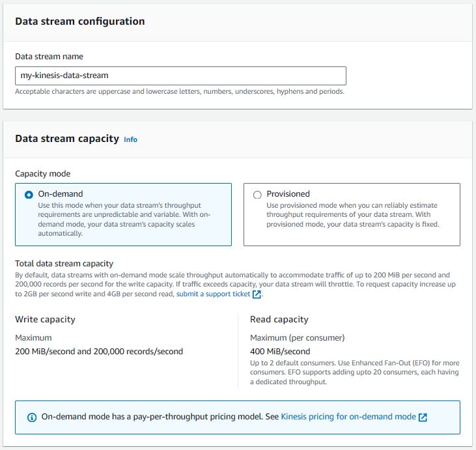Viewport: 476px width, 450px height.
Task: Open the Info link beside Data stream capacity
Action: click(130, 139)
